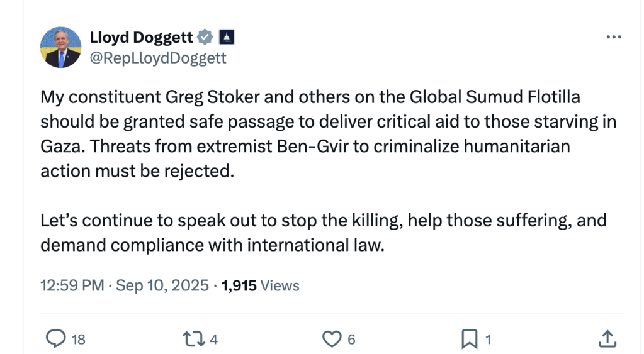This screenshot has width=644, height=354.
Task: Open the three-dot More options menu
Action: tap(613, 37)
